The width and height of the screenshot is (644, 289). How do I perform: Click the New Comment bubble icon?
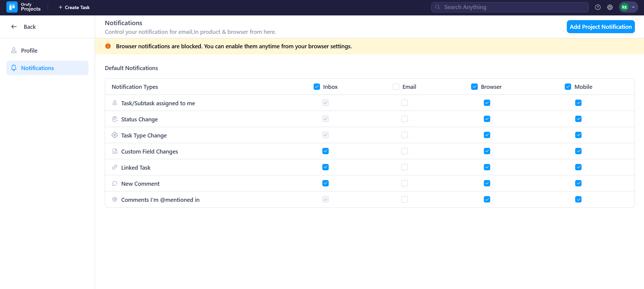click(115, 183)
